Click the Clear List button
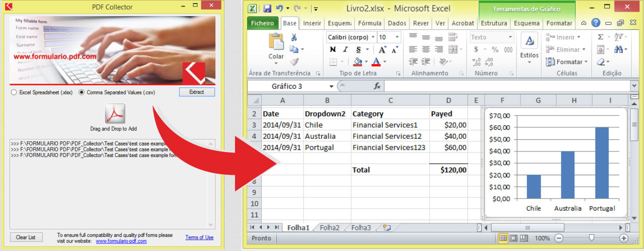Image resolution: width=644 pixels, height=251 pixels. coord(26,237)
